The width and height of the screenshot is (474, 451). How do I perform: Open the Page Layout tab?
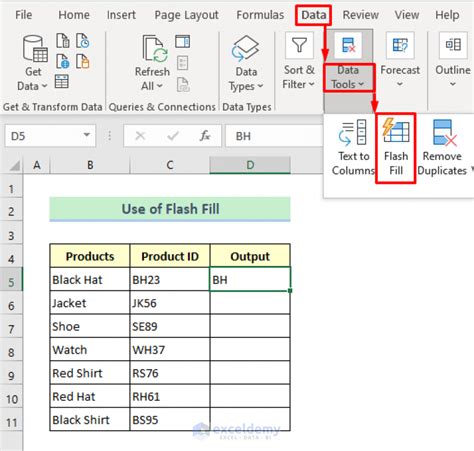(186, 15)
